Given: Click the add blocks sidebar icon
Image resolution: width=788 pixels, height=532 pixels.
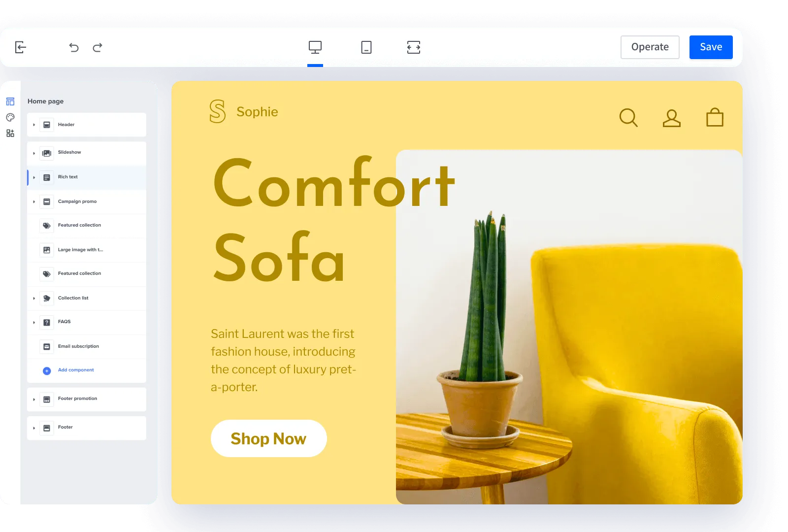Looking at the screenshot, I should [x=10, y=133].
